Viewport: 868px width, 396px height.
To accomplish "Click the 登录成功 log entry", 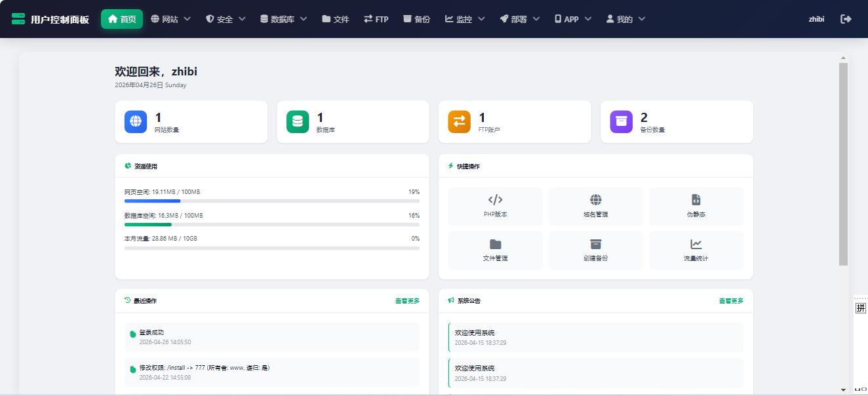I will pyautogui.click(x=272, y=337).
